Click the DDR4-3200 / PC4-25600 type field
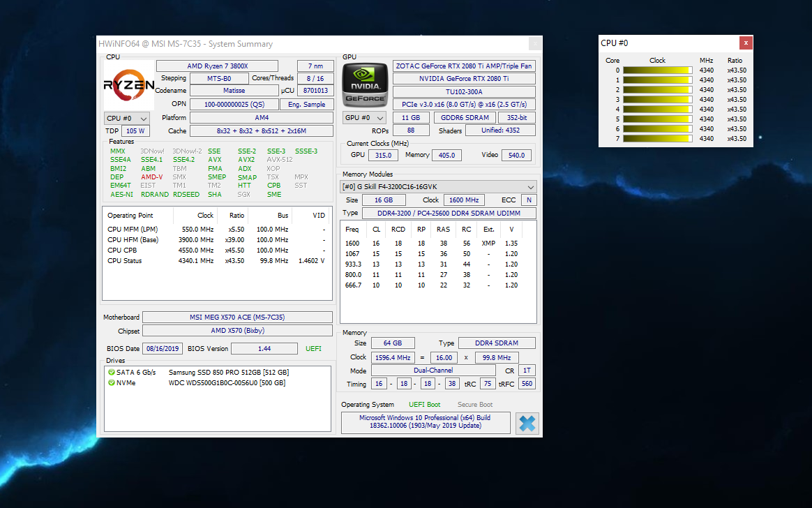812x508 pixels. coord(449,214)
